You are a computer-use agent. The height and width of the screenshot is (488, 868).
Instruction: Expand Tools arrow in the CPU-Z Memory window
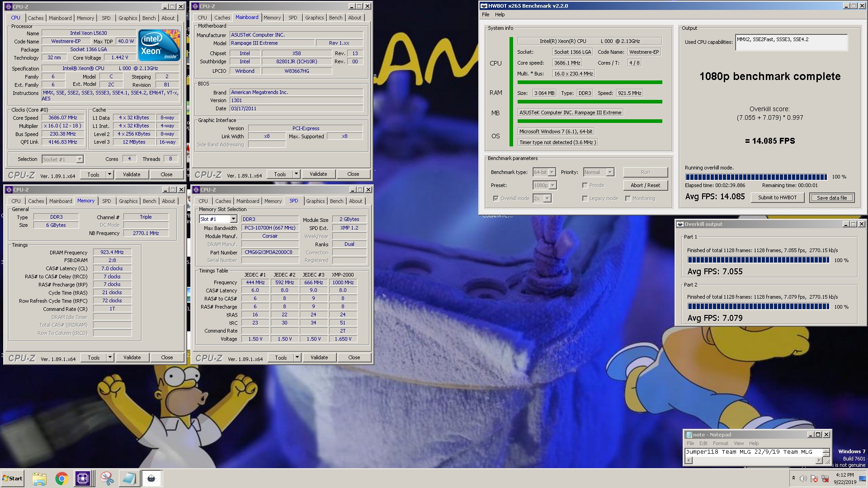[x=110, y=357]
